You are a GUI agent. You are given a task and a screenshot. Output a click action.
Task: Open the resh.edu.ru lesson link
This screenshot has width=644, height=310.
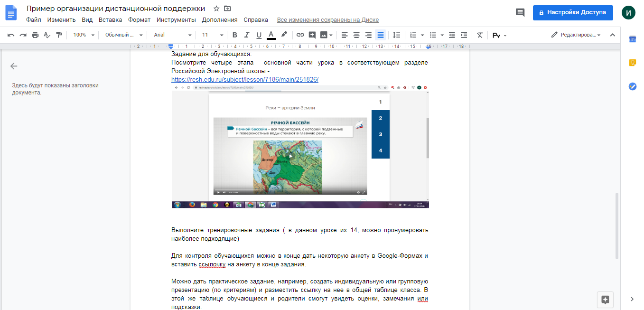244,79
